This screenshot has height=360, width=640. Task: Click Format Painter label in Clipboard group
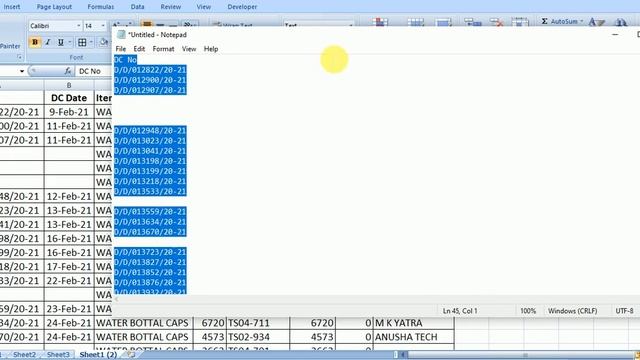click(10, 46)
